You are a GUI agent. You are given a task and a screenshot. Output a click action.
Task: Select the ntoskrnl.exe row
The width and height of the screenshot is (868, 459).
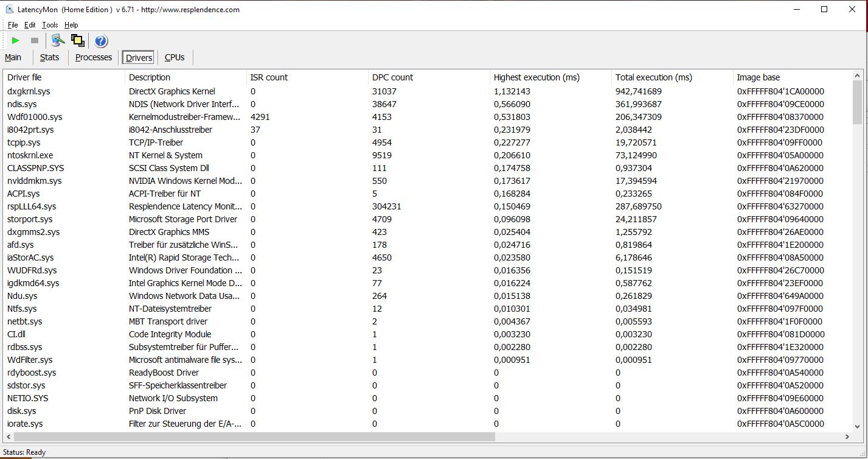tap(428, 155)
